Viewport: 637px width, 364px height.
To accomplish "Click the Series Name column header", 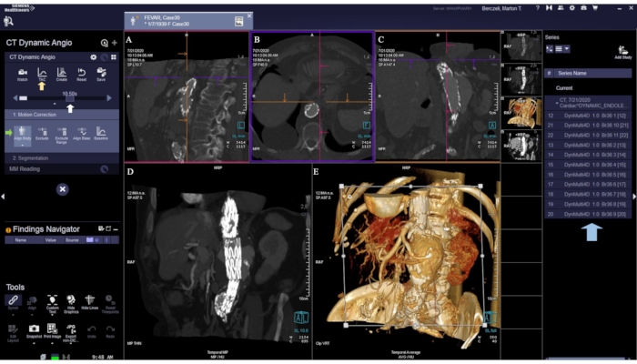I will click(x=591, y=73).
